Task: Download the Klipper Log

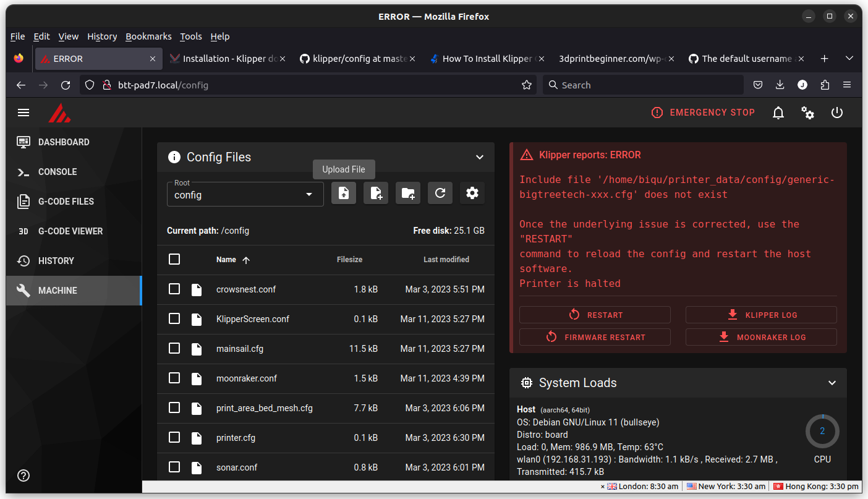Action: [x=761, y=315]
